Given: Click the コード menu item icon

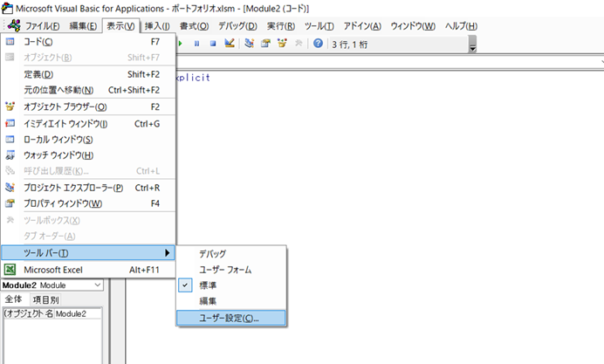Looking at the screenshot, I should (x=10, y=41).
